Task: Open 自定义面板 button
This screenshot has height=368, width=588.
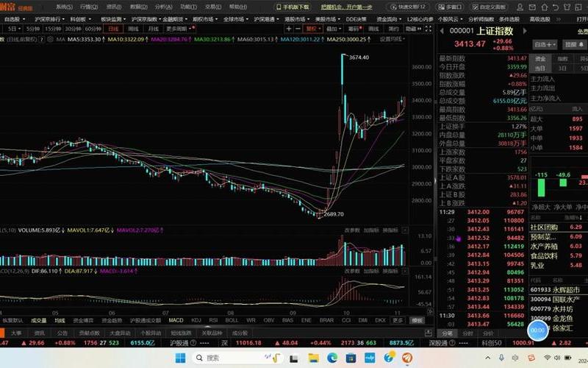Action: (x=489, y=7)
